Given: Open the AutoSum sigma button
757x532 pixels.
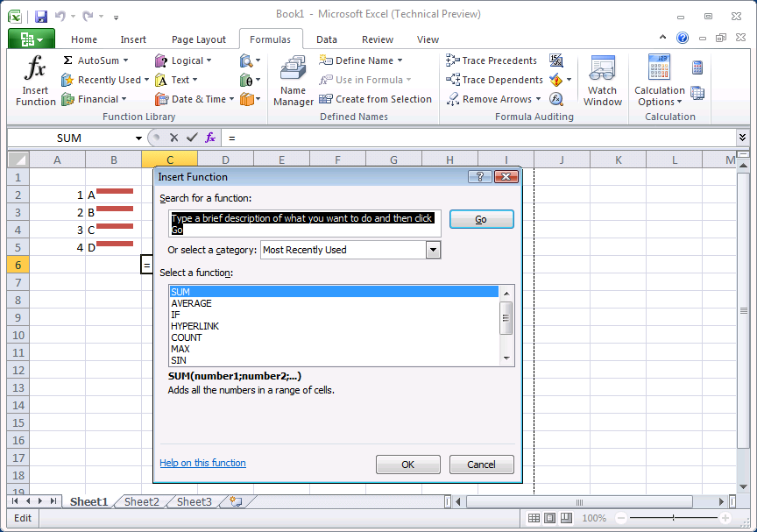Looking at the screenshot, I should coord(96,60).
